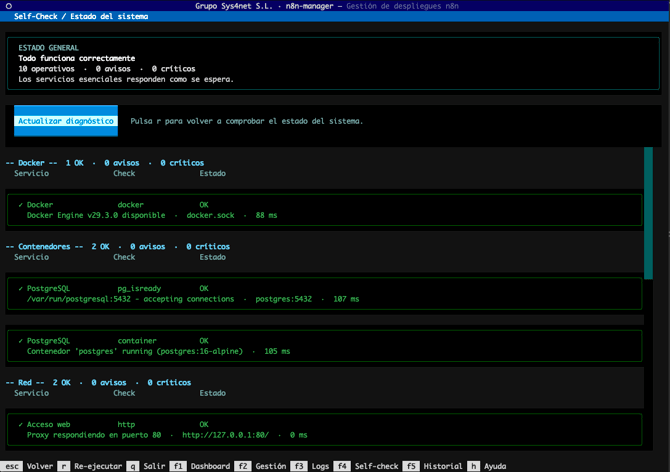Open Ayuda via h footer key

click(487, 466)
